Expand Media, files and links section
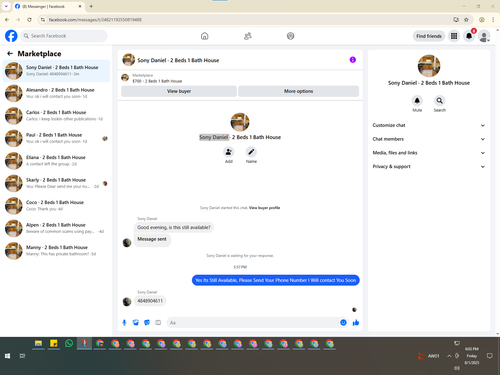The image size is (500, 375). coord(428,153)
